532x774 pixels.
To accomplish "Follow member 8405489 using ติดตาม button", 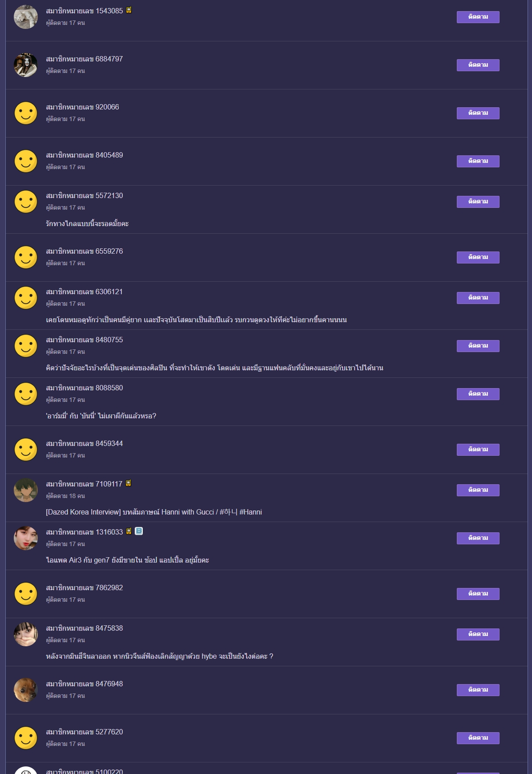I will coord(478,161).
